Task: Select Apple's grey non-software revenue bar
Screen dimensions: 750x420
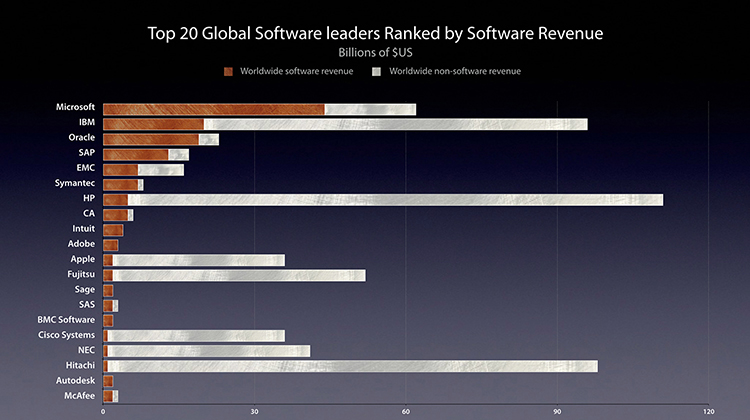Action: pos(199,261)
